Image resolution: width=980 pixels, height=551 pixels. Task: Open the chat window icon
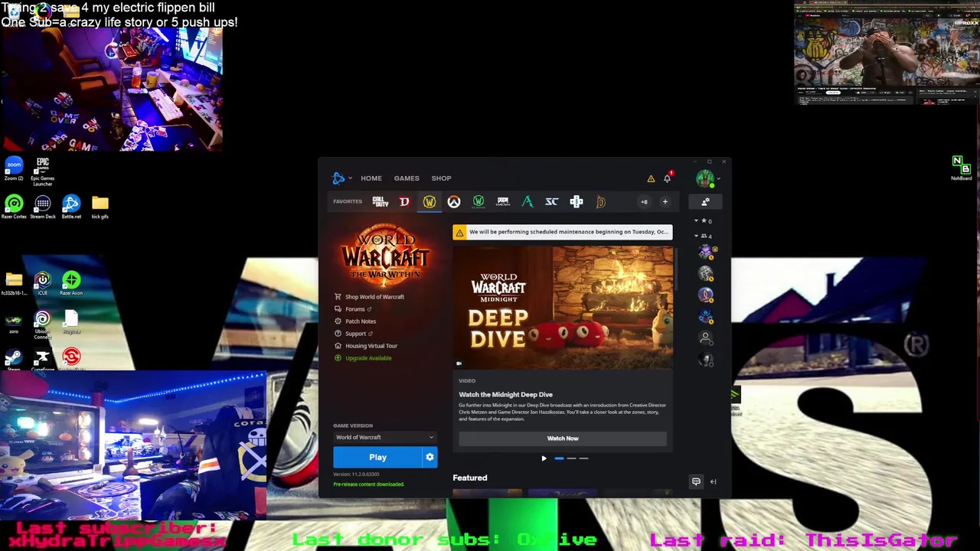(x=696, y=482)
